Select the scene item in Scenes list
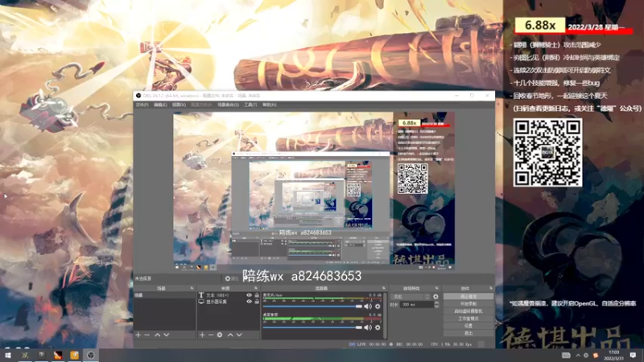This screenshot has width=644, height=362. pyautogui.click(x=164, y=295)
